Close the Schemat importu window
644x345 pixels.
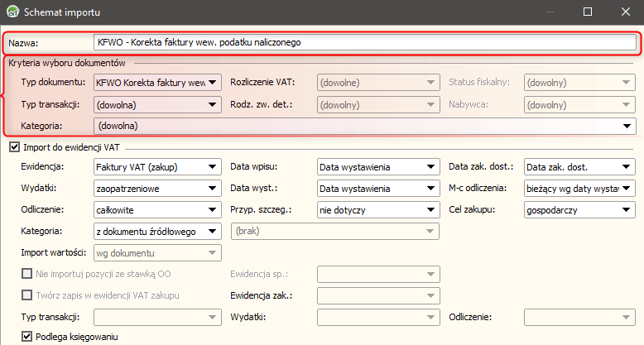point(626,12)
